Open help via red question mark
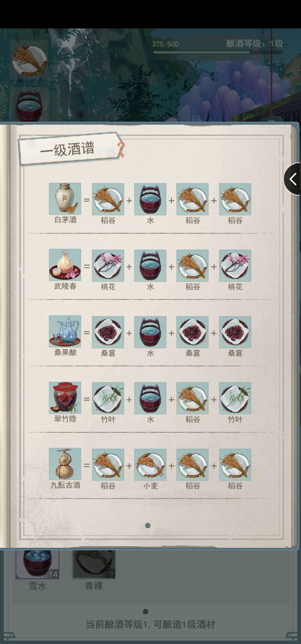This screenshot has height=644, width=301. pos(121,150)
